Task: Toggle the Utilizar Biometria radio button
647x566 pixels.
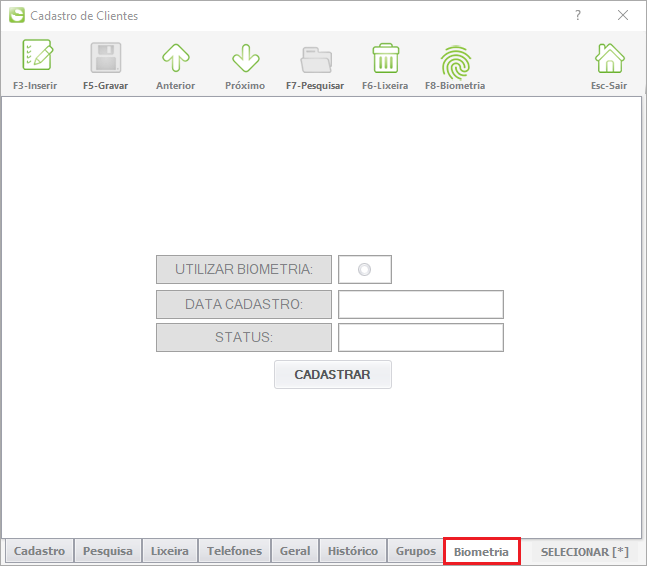Action: click(x=364, y=269)
